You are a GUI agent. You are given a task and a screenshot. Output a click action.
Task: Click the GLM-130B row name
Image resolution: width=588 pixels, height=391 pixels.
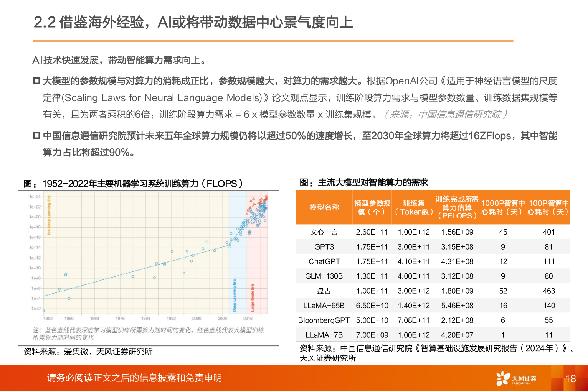click(x=324, y=276)
